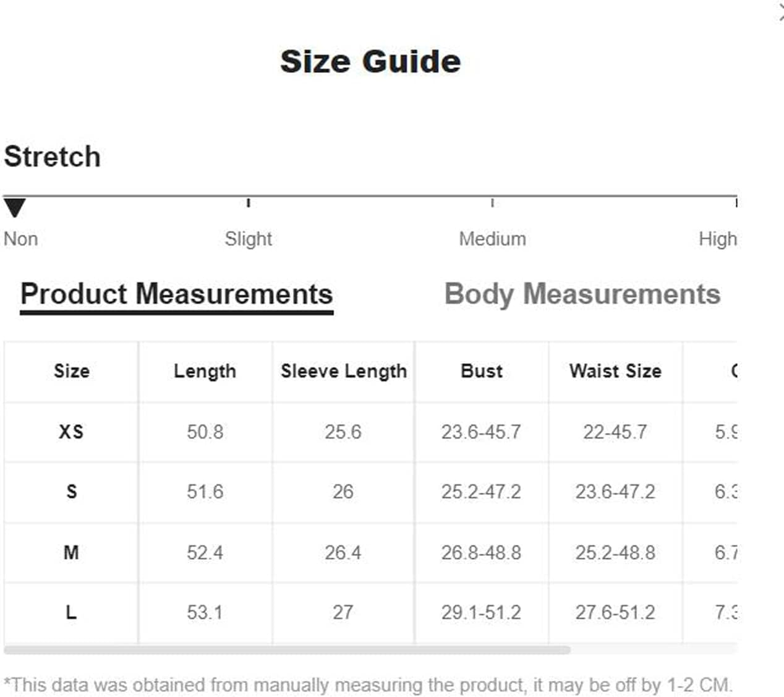Select the XS size row label
The width and height of the screenshot is (784, 697).
(71, 432)
